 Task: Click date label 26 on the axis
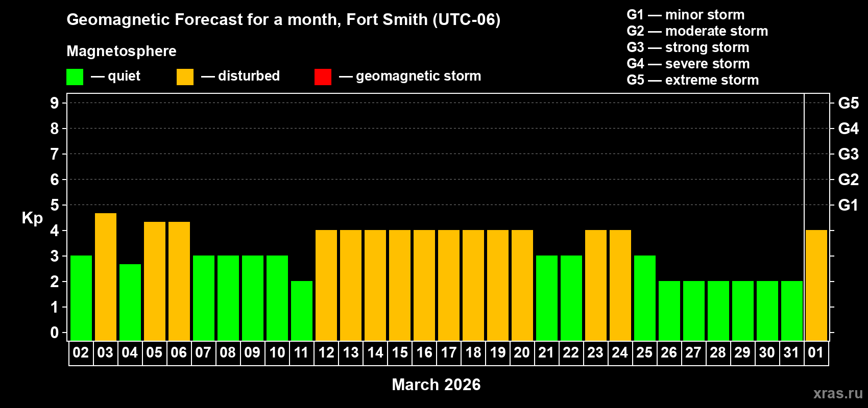pyautogui.click(x=669, y=352)
